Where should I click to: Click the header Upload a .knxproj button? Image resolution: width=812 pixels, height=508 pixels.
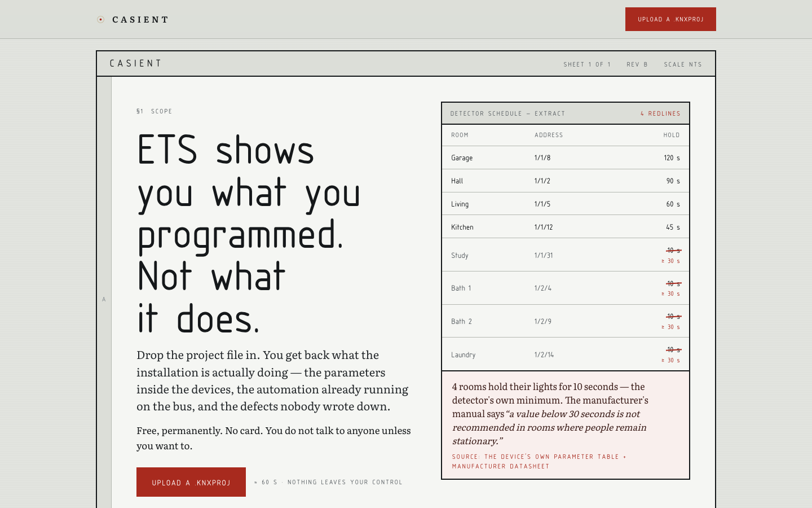[x=670, y=19]
